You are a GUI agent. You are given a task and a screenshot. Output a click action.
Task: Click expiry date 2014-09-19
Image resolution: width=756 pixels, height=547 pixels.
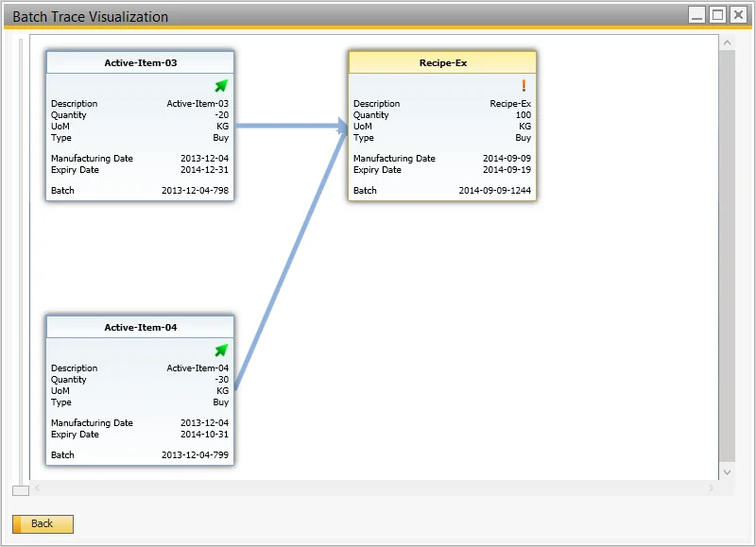[x=507, y=170]
